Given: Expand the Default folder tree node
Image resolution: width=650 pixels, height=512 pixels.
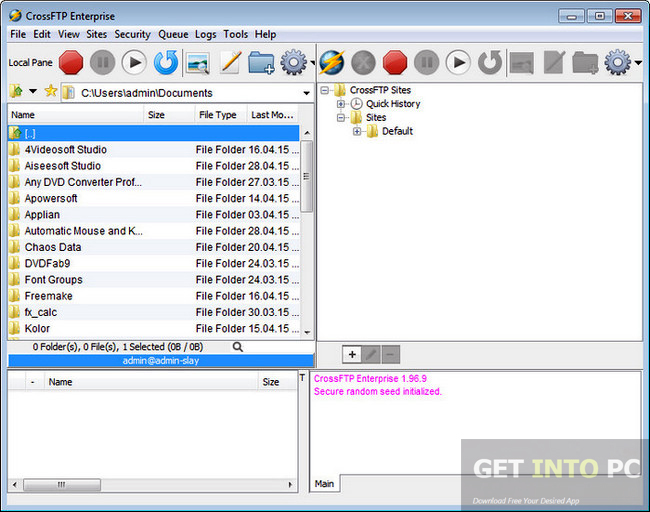Looking at the screenshot, I should (357, 131).
